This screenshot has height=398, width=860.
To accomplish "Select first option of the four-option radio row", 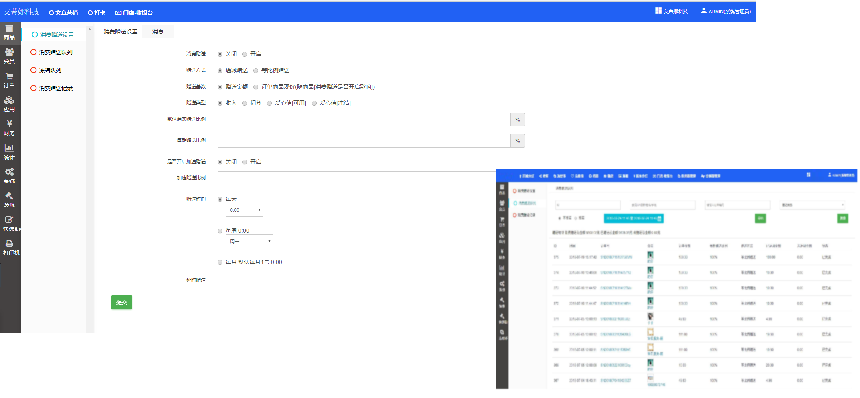I will 220,103.
